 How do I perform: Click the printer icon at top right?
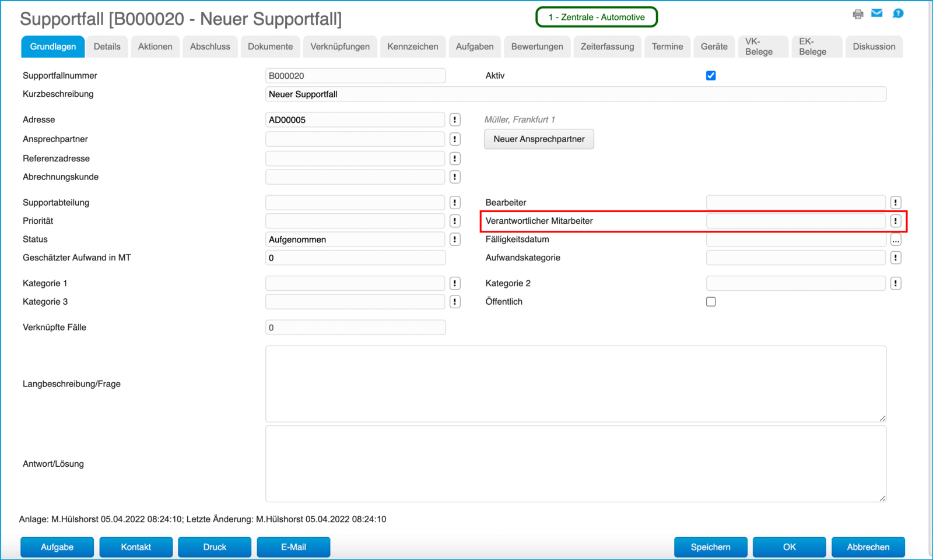[857, 14]
